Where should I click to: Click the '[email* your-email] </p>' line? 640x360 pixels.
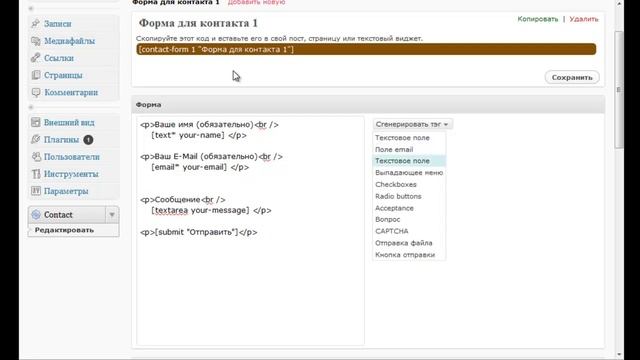(x=200, y=167)
